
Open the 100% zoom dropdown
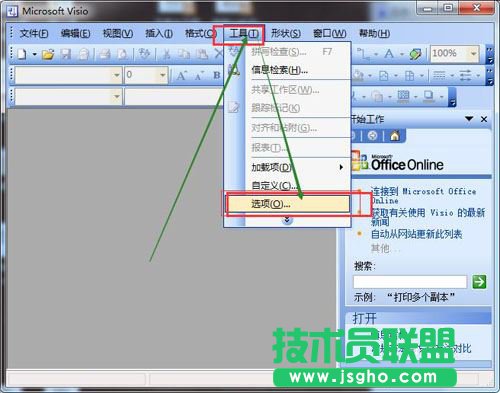474,53
